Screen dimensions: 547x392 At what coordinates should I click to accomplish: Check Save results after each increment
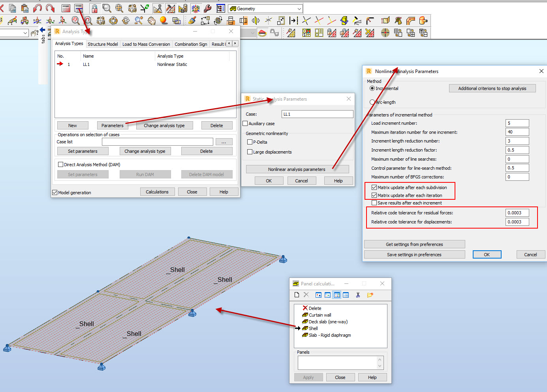point(374,203)
